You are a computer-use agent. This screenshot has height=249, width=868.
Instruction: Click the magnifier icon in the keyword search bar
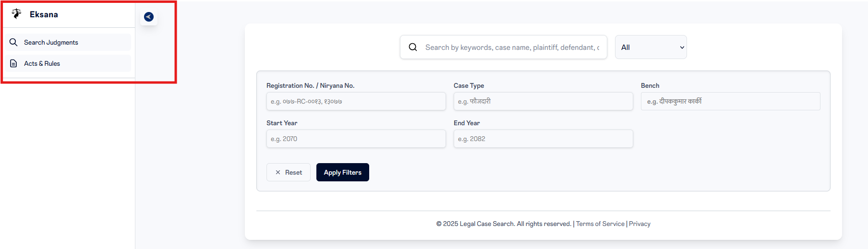click(x=413, y=47)
